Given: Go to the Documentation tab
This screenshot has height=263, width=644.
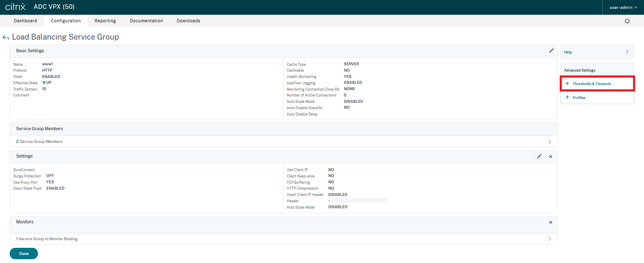Looking at the screenshot, I should click(146, 21).
